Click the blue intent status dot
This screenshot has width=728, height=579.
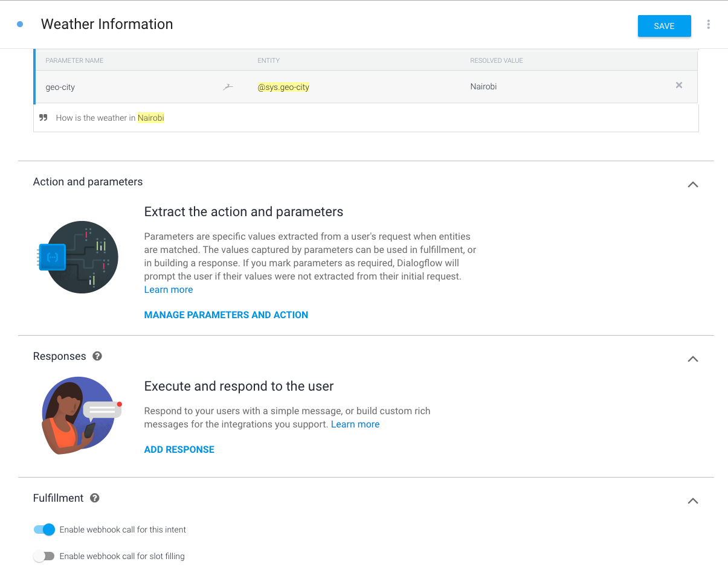pyautogui.click(x=20, y=24)
